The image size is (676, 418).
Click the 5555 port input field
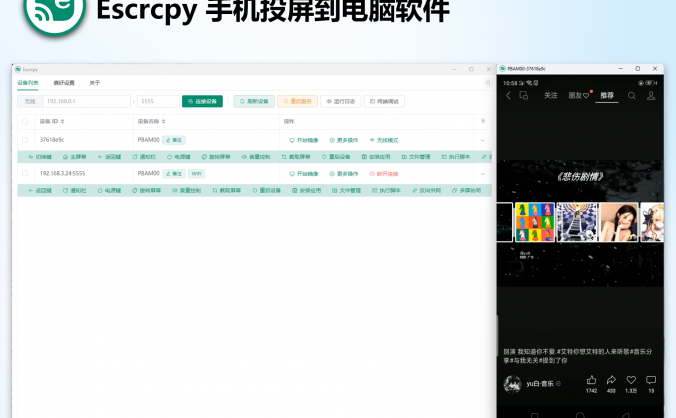[x=158, y=101]
